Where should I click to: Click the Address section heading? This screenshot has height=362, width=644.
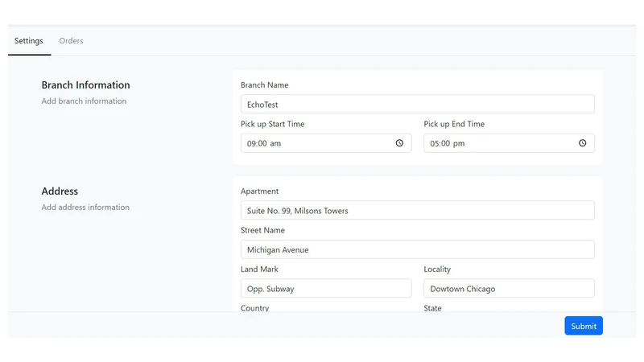pos(60,191)
